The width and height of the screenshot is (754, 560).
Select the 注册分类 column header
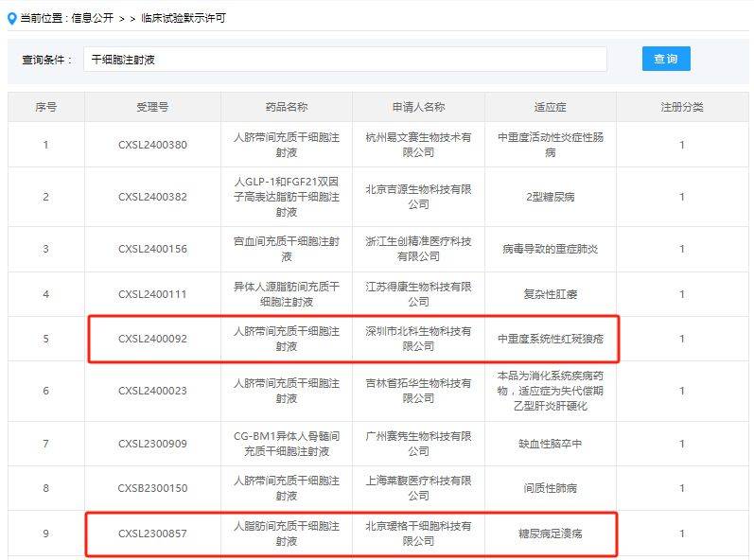(681, 107)
